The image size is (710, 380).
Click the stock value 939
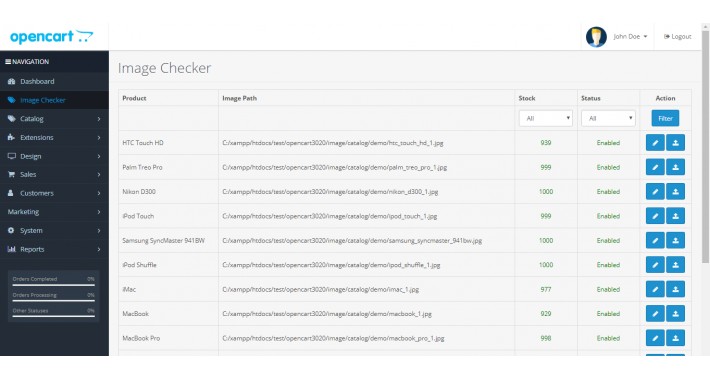pyautogui.click(x=546, y=143)
